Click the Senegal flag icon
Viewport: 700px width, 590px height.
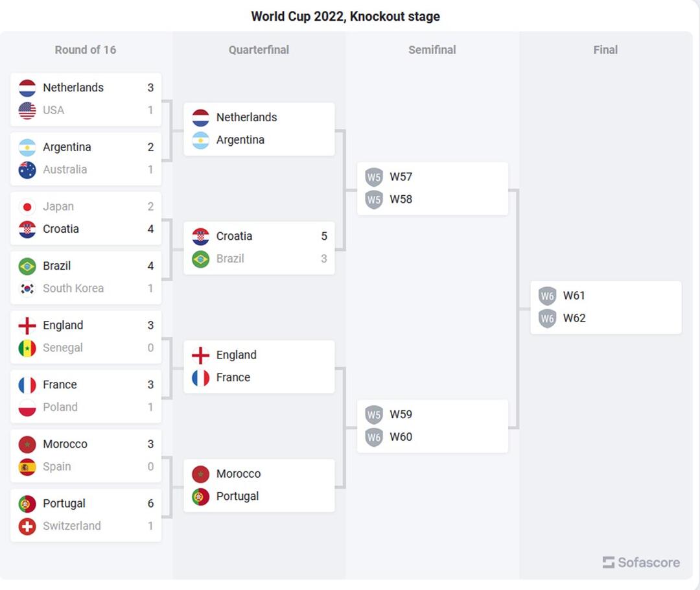[x=27, y=348]
